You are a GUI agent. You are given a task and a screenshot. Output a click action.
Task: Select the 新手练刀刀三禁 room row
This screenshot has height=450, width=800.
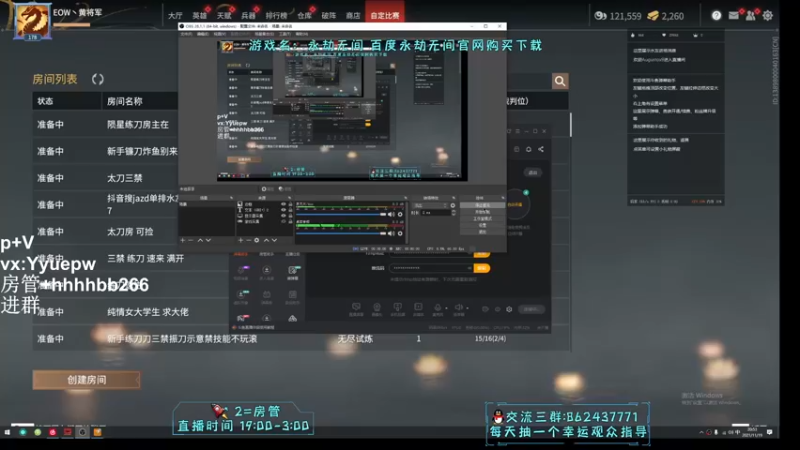pos(302,338)
